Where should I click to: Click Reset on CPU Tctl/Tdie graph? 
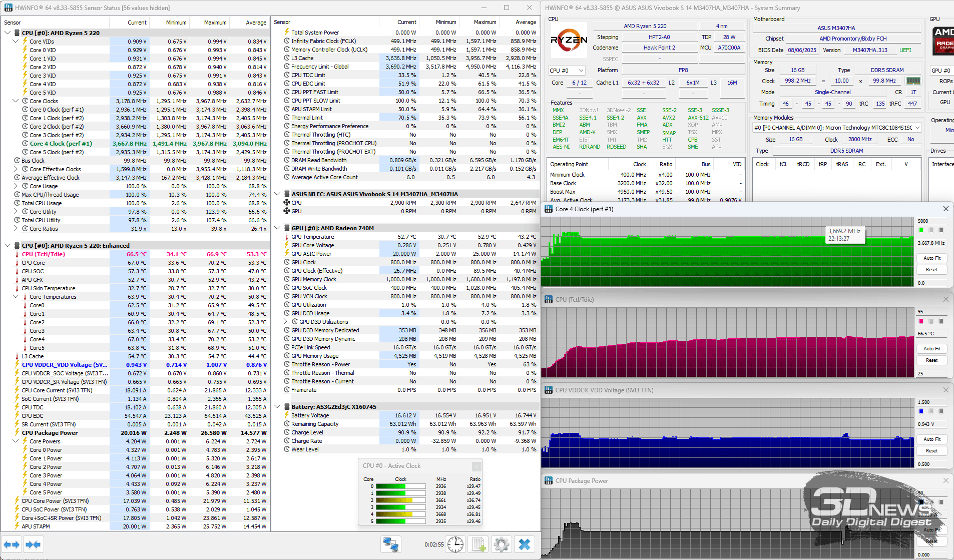point(931,360)
